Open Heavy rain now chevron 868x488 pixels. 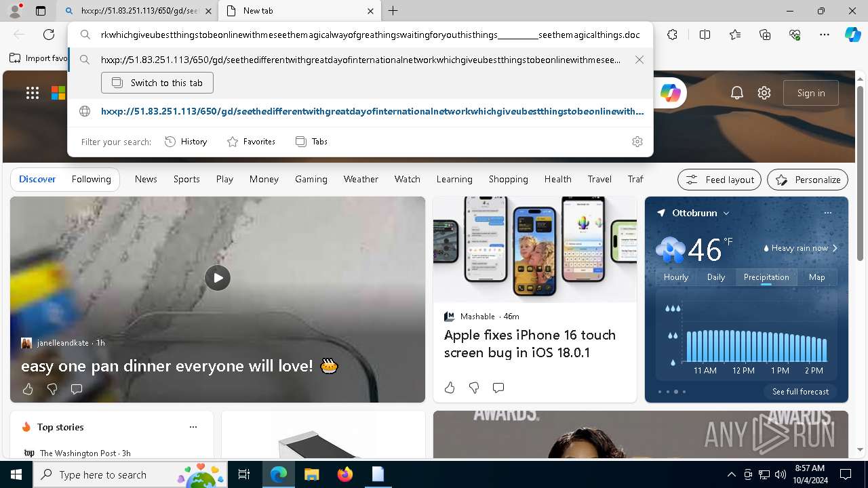(x=835, y=248)
